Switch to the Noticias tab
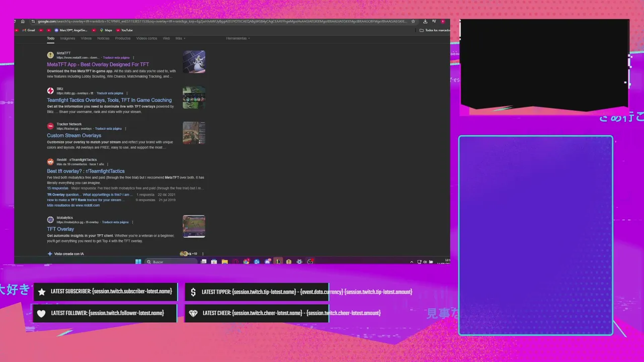This screenshot has width=644, height=362. tap(103, 38)
